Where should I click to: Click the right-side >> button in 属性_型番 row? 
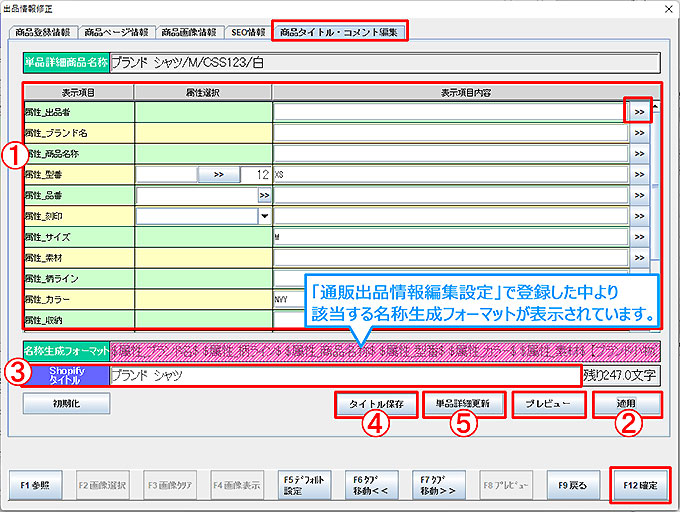(x=639, y=175)
